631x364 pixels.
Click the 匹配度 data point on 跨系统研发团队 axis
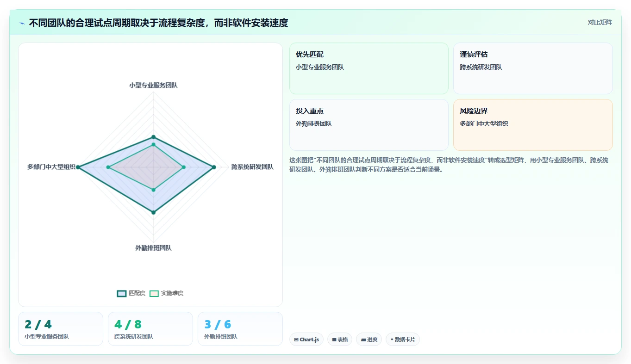214,167
